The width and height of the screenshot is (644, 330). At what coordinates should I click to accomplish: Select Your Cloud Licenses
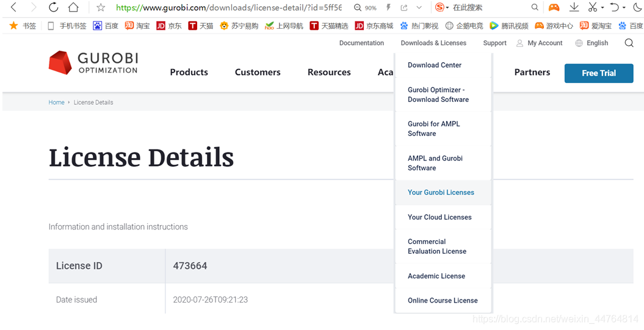click(x=443, y=217)
